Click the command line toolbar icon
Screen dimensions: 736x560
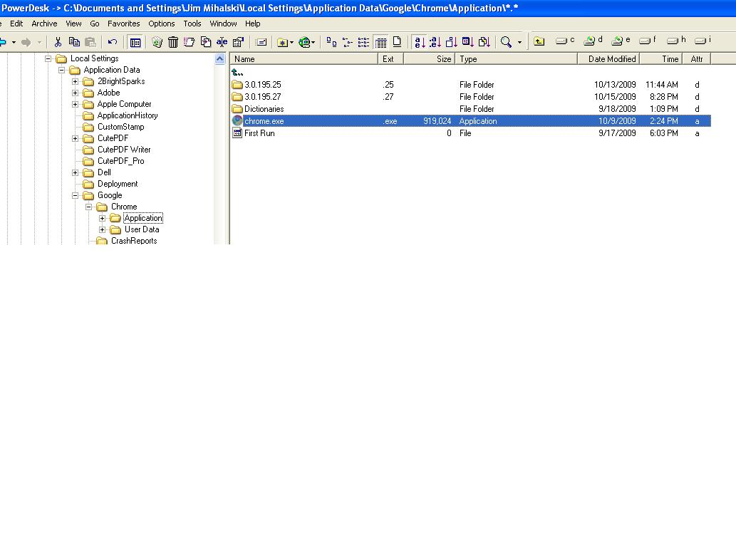(x=261, y=42)
